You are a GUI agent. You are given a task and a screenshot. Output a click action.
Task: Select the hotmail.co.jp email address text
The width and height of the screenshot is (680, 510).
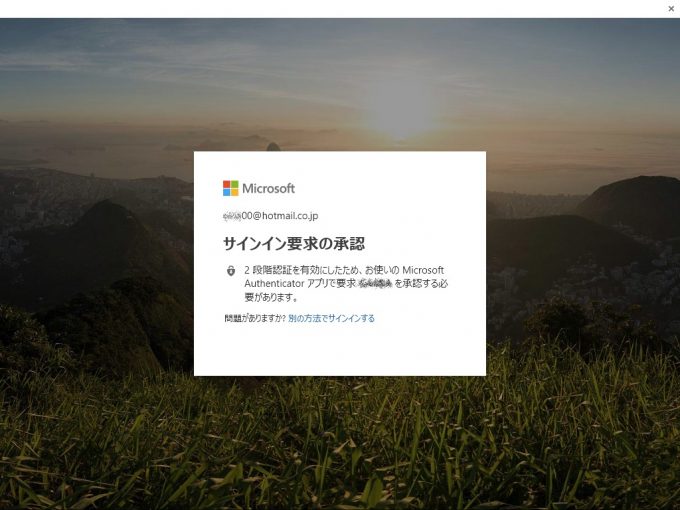coord(270,216)
